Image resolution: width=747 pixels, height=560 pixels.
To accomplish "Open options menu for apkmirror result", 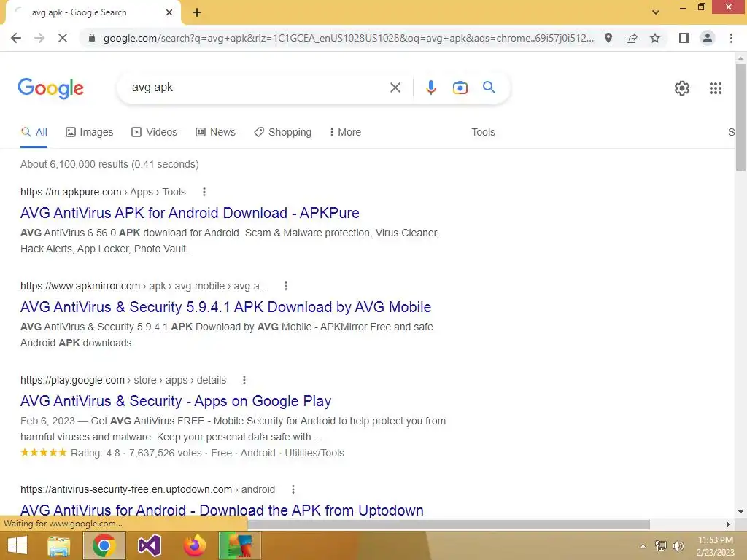I will click(286, 286).
